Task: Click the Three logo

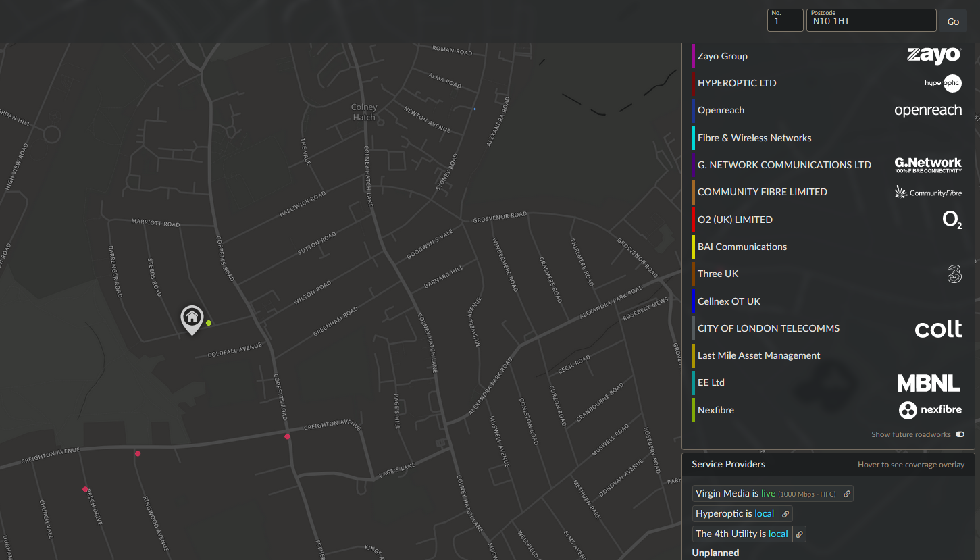Action: coord(954,274)
